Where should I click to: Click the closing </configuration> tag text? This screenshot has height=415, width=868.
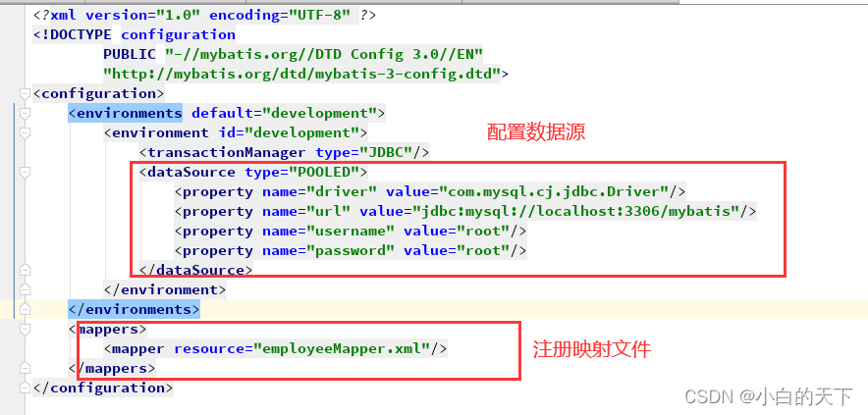[103, 388]
